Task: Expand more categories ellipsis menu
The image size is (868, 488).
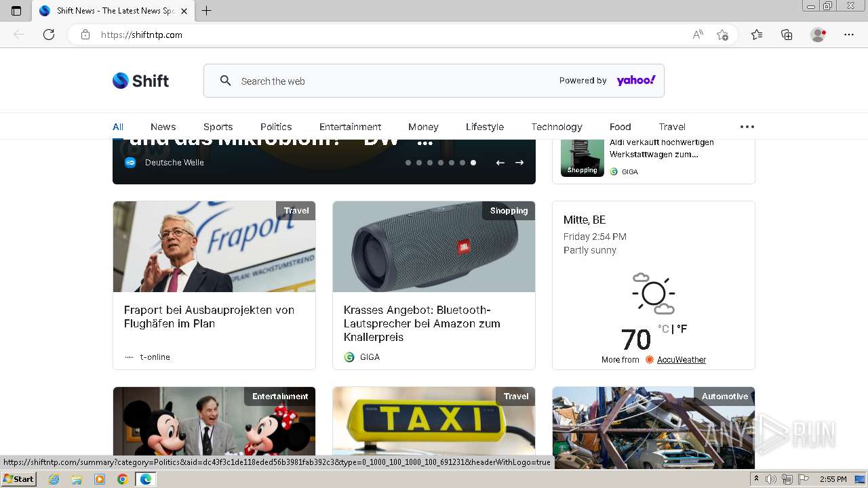Action: 747,127
